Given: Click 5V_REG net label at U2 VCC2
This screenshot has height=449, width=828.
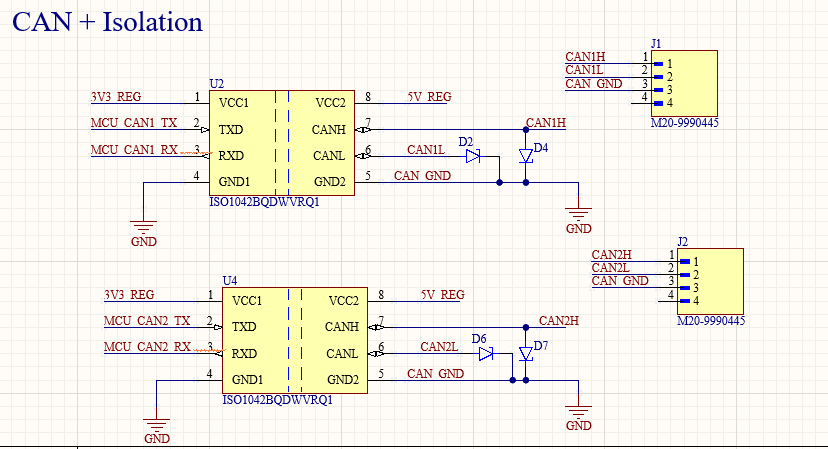Looking at the screenshot, I should (429, 97).
